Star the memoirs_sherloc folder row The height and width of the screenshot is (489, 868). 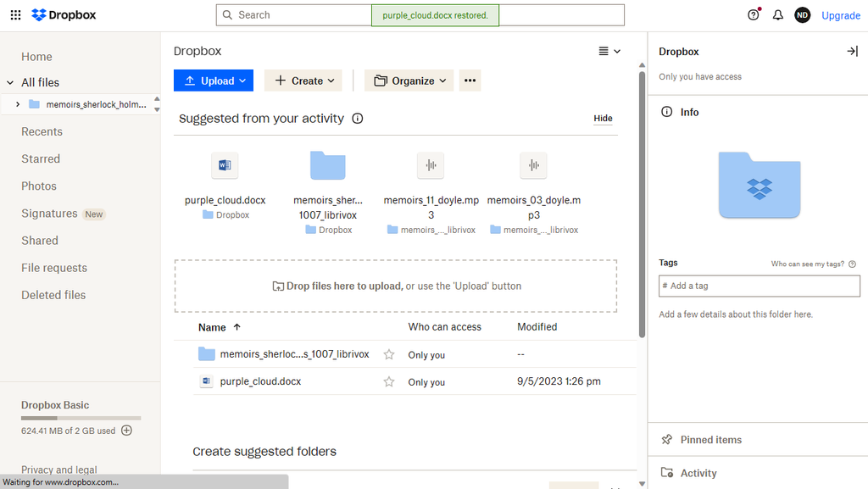[389, 353]
